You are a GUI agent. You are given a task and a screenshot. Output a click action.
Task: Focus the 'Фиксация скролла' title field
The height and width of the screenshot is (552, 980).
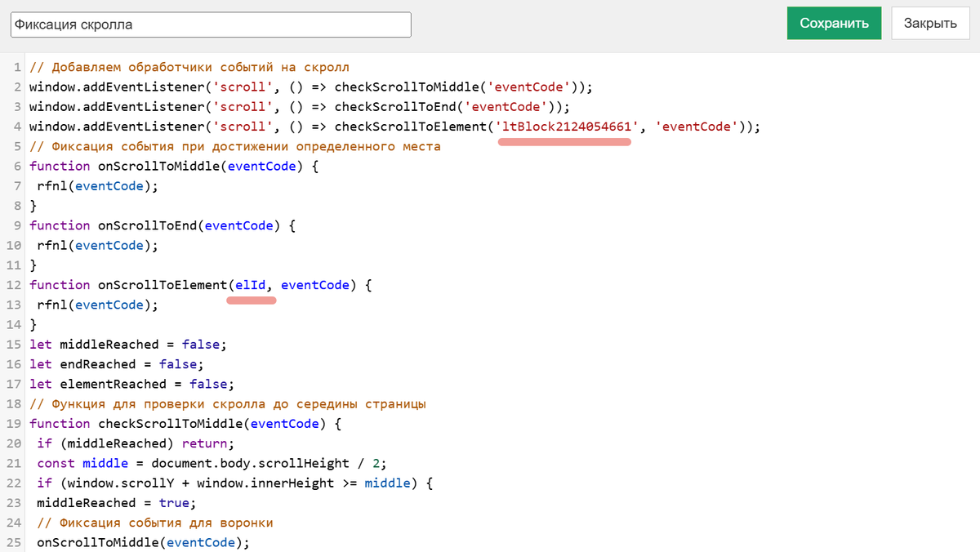(211, 24)
